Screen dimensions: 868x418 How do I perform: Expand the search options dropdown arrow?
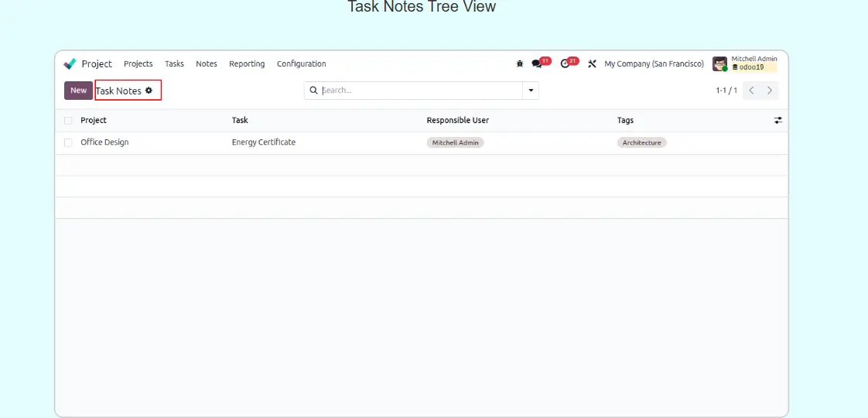pyautogui.click(x=531, y=91)
